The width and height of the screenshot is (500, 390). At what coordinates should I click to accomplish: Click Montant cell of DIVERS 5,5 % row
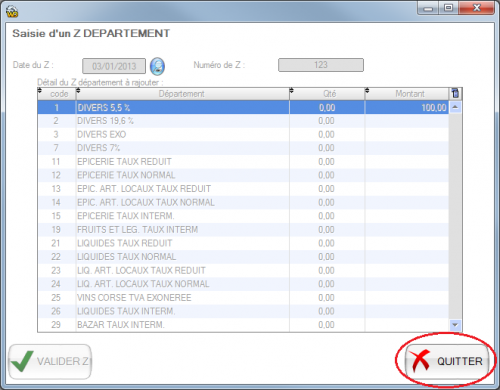pos(407,107)
